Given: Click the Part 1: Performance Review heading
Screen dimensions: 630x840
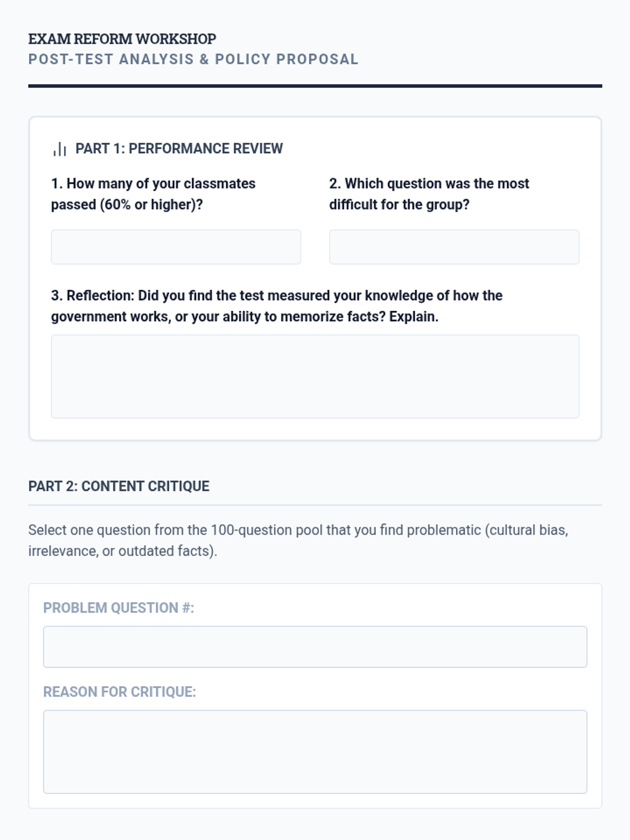Looking at the screenshot, I should [x=179, y=149].
